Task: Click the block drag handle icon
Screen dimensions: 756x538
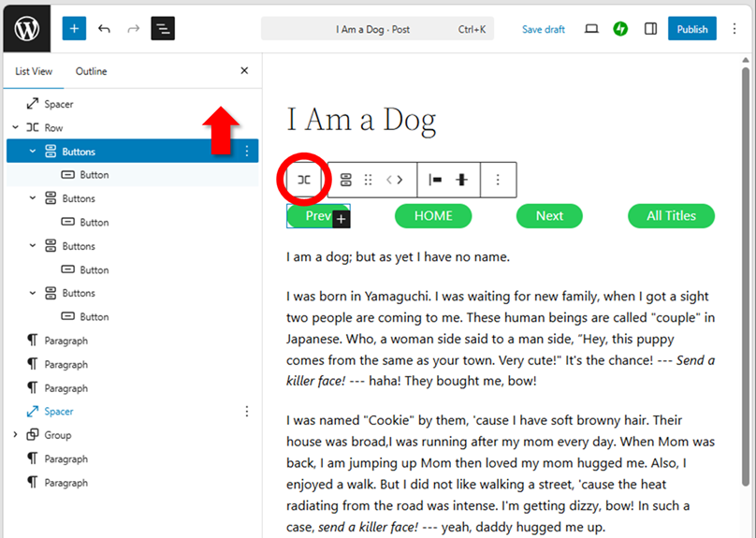Action: click(x=368, y=180)
